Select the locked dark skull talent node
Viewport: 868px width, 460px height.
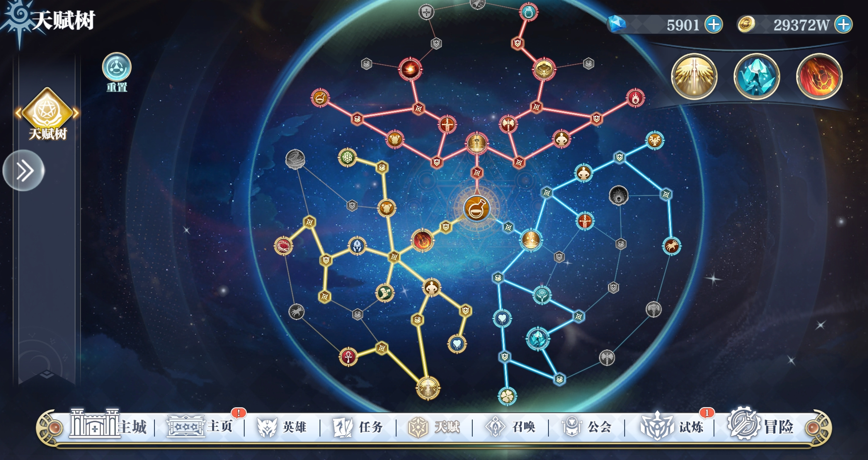[x=618, y=195]
